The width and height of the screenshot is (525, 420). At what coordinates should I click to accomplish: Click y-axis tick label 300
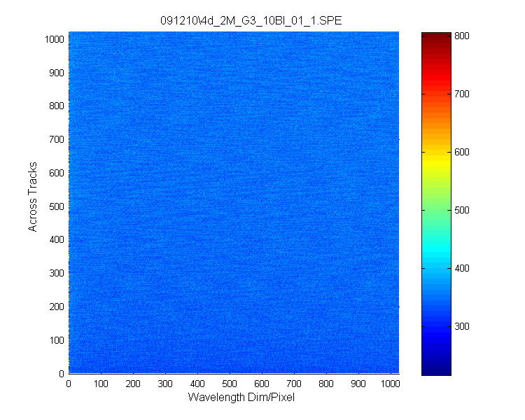click(57, 273)
